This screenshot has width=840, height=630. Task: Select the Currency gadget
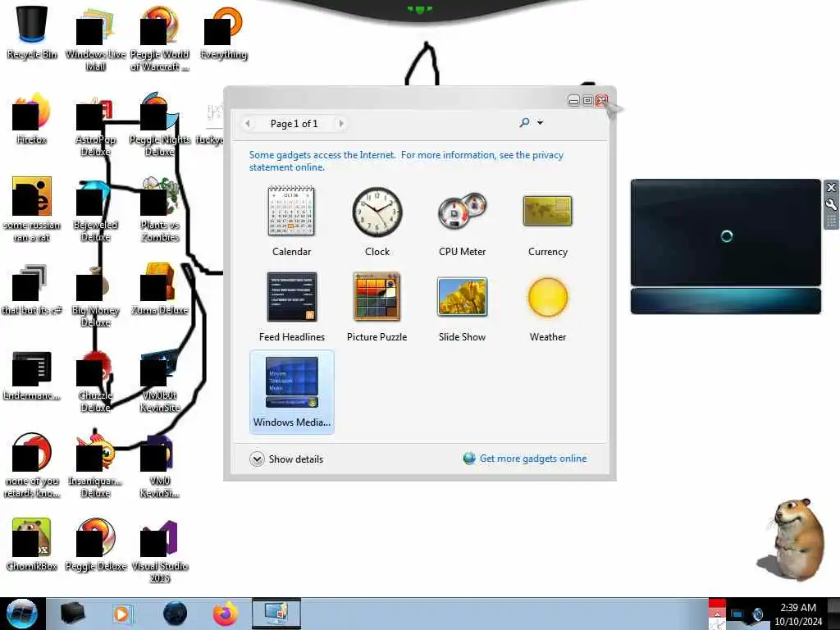547,221
